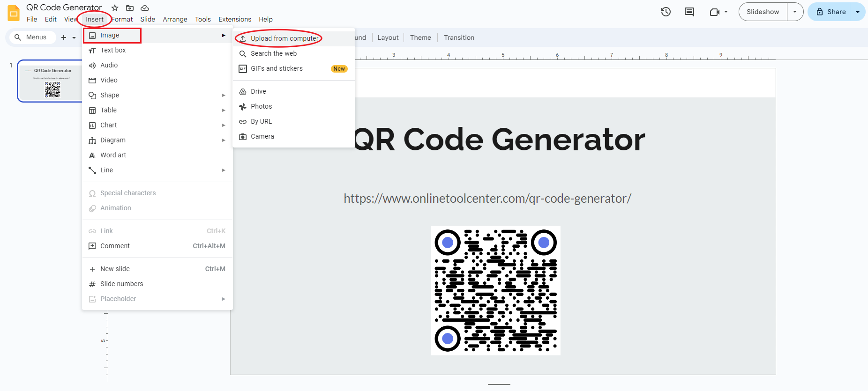Click the Video clapper icon
The width and height of the screenshot is (868, 391).
92,81
